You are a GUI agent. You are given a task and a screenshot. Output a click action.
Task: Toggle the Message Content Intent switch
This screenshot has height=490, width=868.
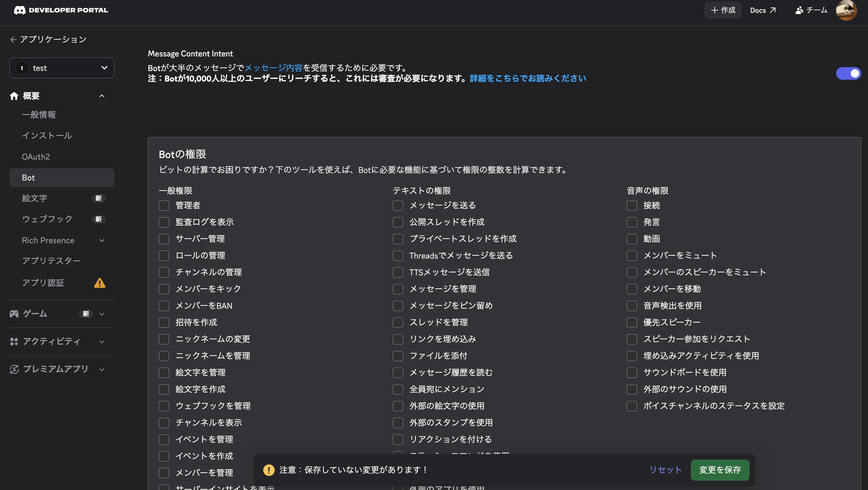pos(848,73)
